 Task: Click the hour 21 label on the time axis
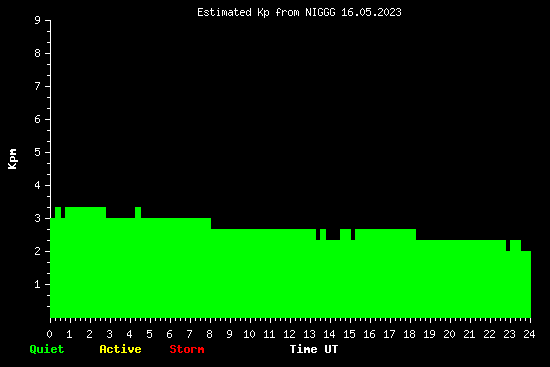[x=469, y=334]
